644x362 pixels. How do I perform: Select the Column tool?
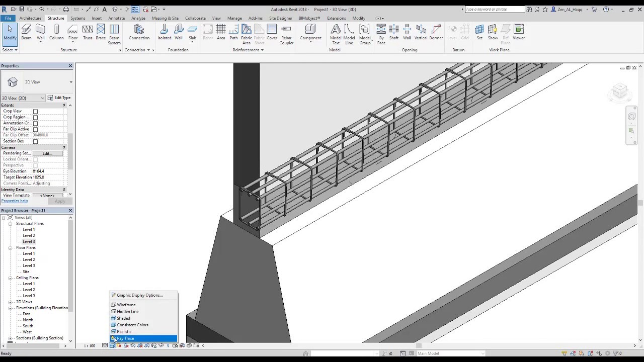[x=56, y=33]
